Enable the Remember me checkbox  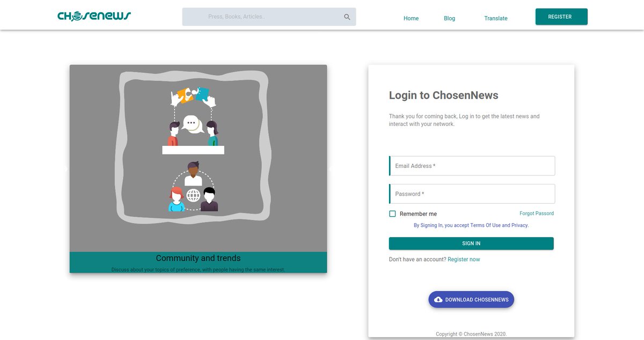392,213
